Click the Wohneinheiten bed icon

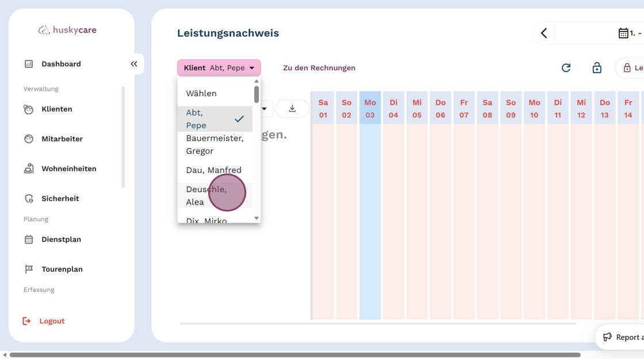click(29, 169)
